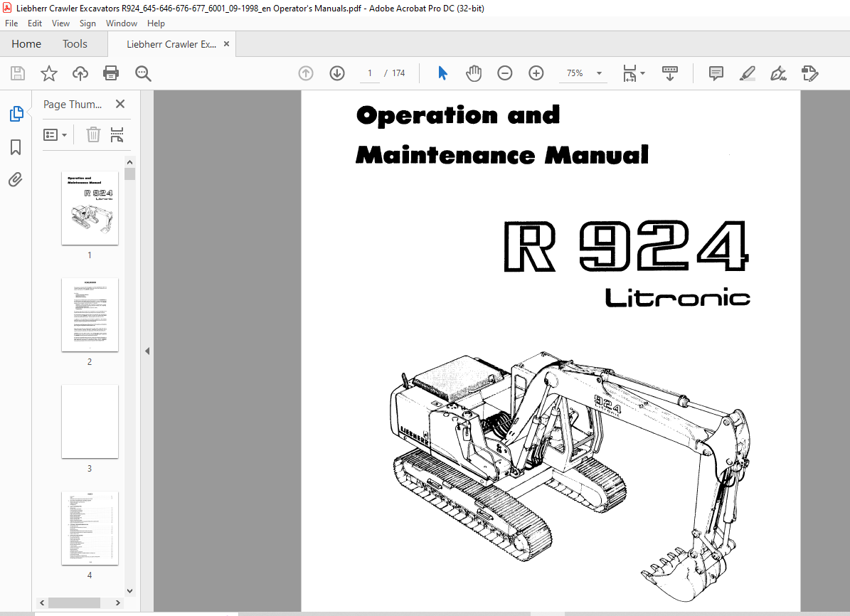Switch to the Home tab
Screen dimensions: 850x616
(x=26, y=44)
